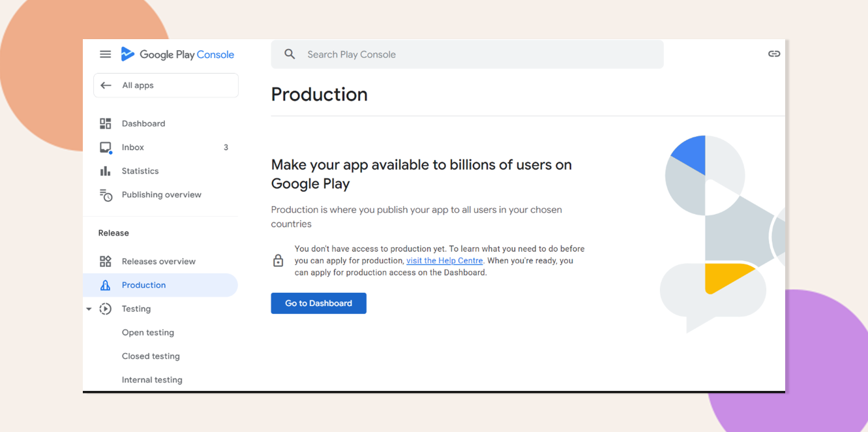Collapse the Testing section arrow

[89, 309]
